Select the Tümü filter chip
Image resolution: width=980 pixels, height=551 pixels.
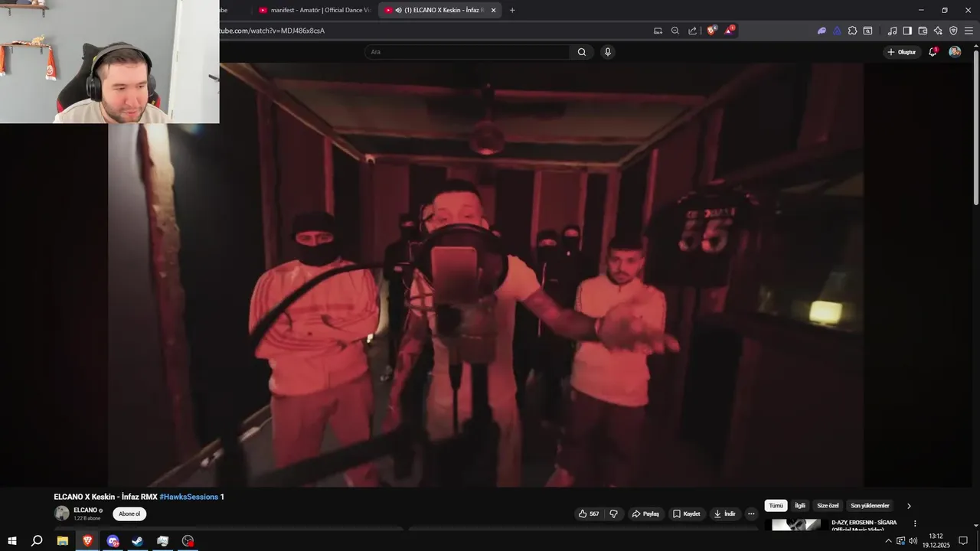pos(776,506)
